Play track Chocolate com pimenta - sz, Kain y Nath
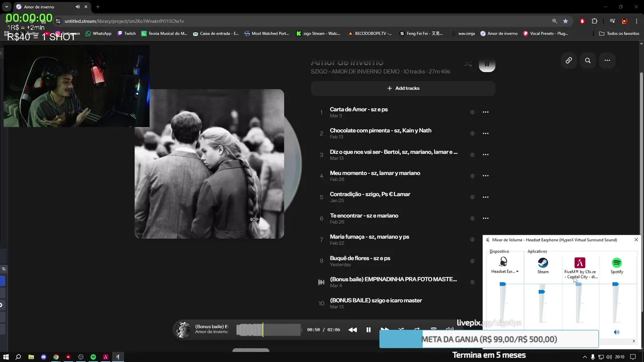The image size is (644, 362). click(380, 130)
